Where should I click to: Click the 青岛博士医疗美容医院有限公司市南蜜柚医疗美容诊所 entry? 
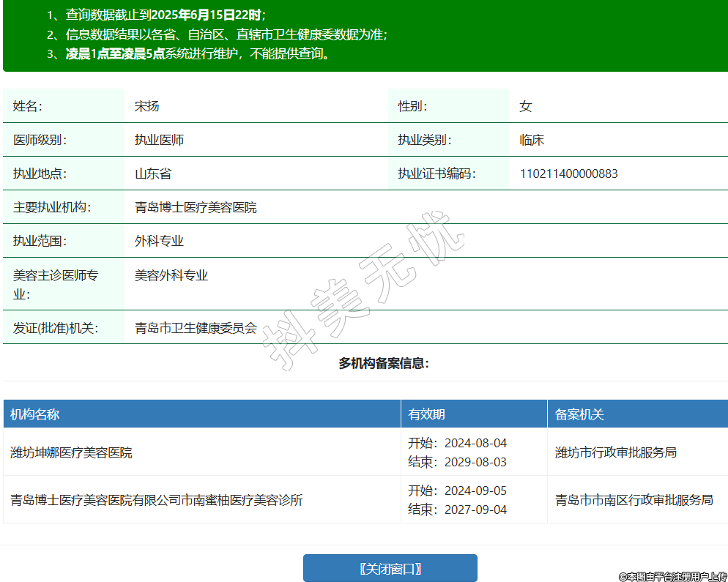(157, 500)
